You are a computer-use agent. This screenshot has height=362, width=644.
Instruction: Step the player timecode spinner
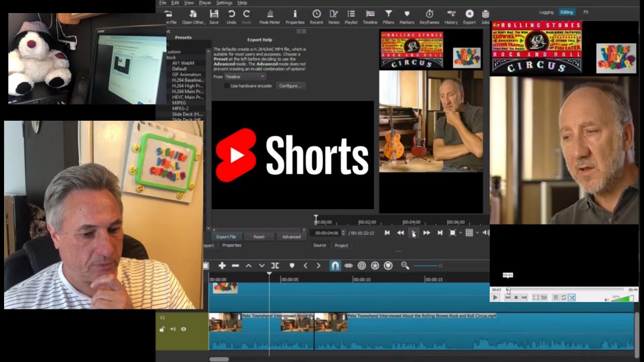343,233
